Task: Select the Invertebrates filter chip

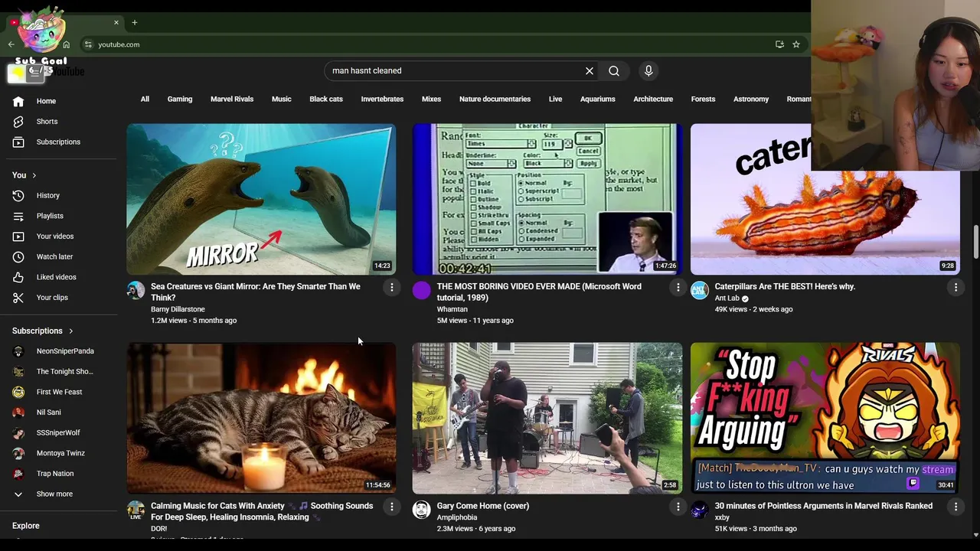Action: tap(382, 99)
